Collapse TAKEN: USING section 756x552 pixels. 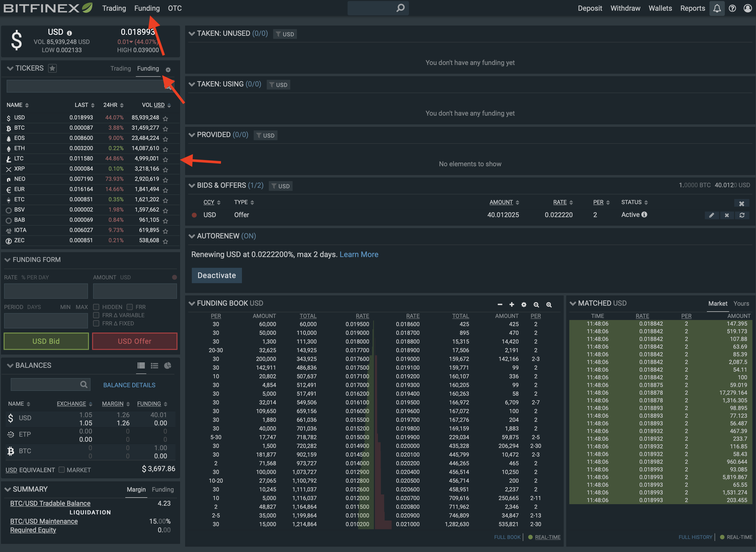pos(192,84)
